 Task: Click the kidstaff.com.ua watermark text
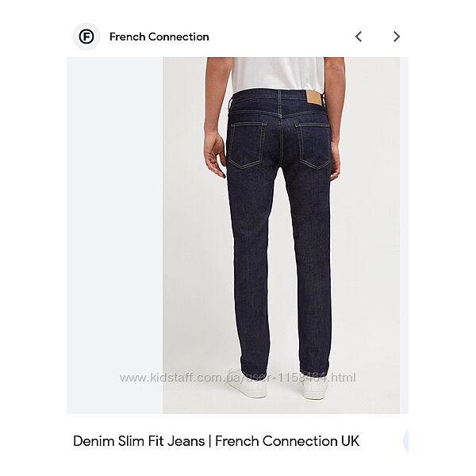pyautogui.click(x=238, y=378)
